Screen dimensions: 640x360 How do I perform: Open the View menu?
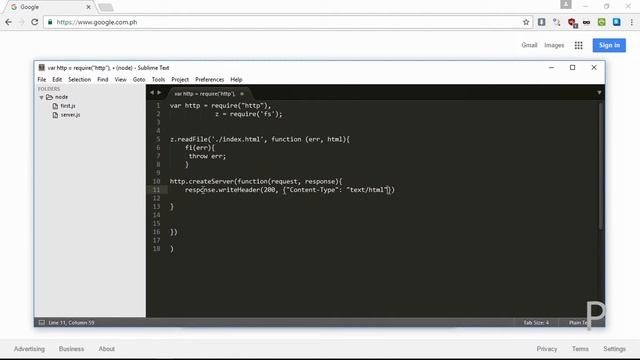coord(120,80)
